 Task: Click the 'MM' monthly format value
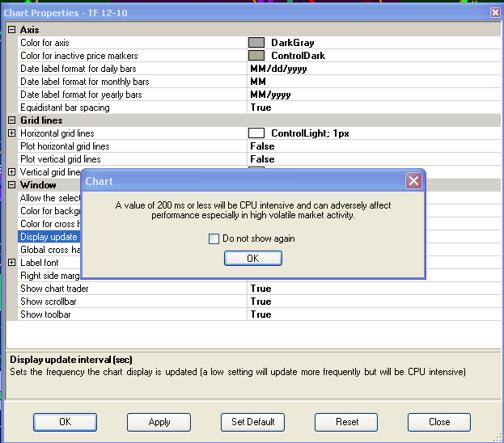pyautogui.click(x=374, y=82)
